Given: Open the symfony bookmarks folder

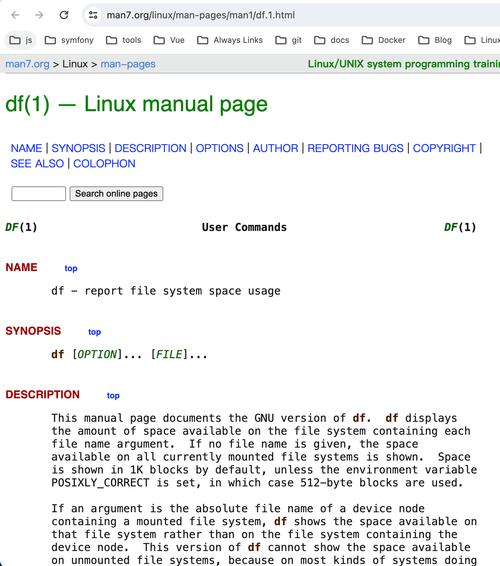Looking at the screenshot, I should pyautogui.click(x=69, y=40).
